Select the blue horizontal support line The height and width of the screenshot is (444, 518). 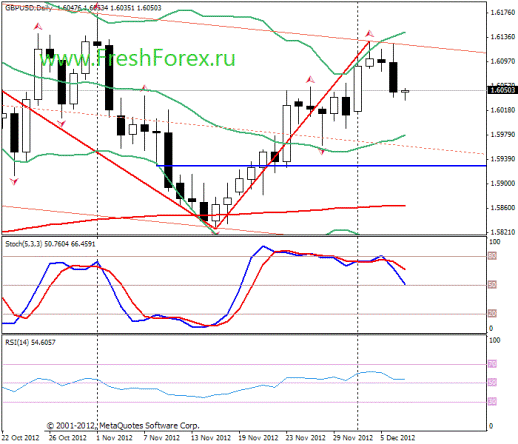pos(321,165)
